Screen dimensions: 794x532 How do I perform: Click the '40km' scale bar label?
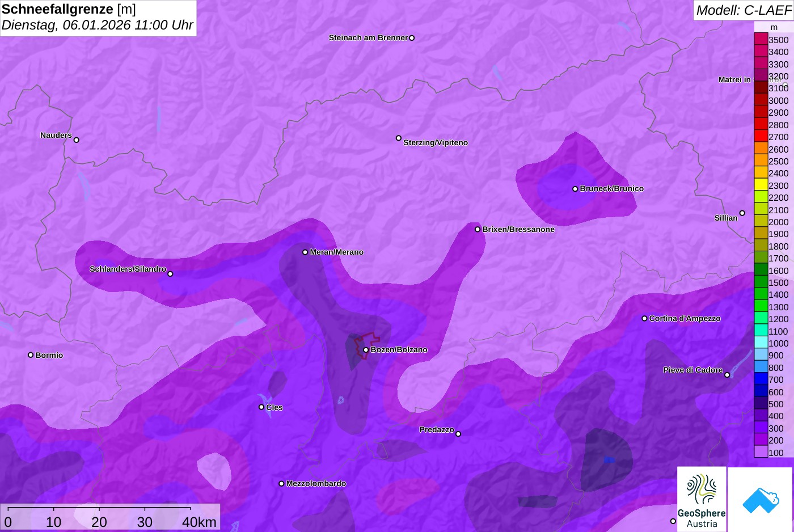199,522
